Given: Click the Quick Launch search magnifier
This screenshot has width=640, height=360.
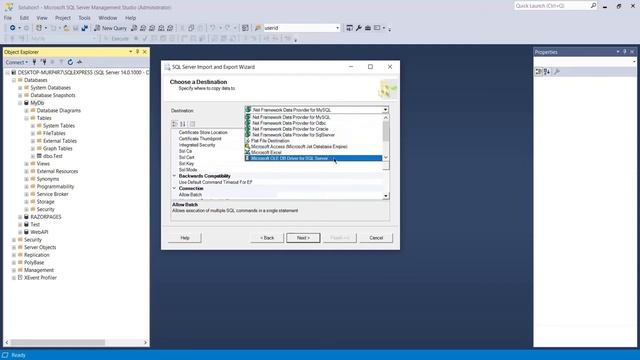Looking at the screenshot, I should (593, 6).
